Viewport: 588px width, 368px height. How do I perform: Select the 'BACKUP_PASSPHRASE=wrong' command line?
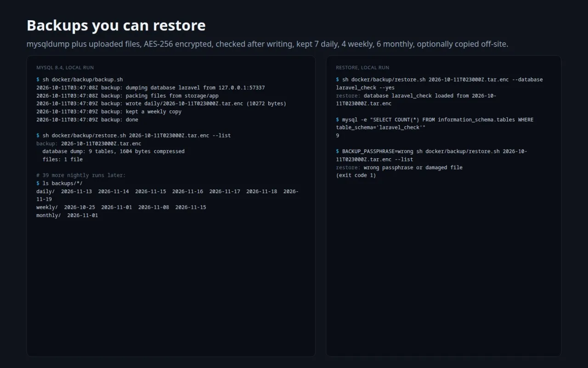pos(432,155)
